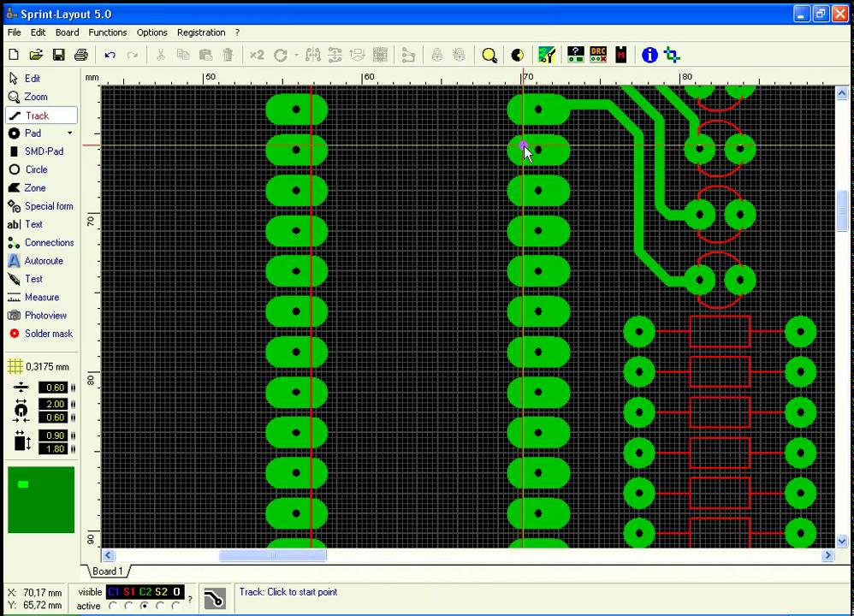This screenshot has width=854, height=616.
Task: Open SMD height 1.80 presets
Action: coord(73,449)
